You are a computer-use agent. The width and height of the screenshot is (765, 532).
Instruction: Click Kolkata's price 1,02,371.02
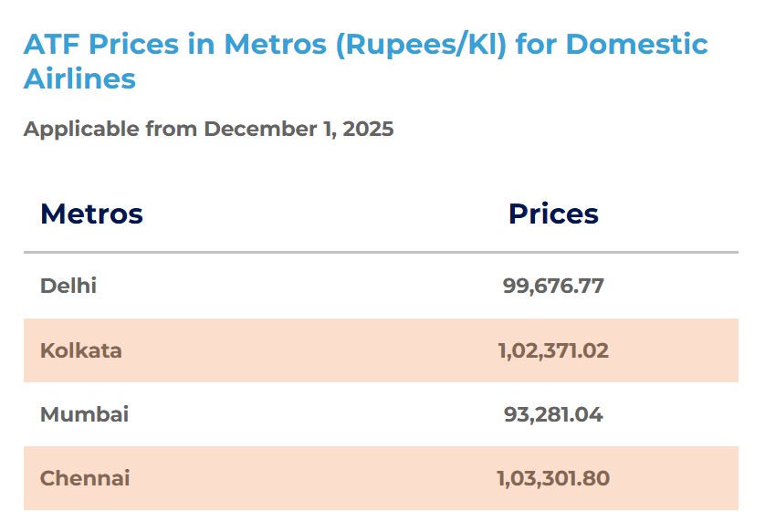coord(553,350)
